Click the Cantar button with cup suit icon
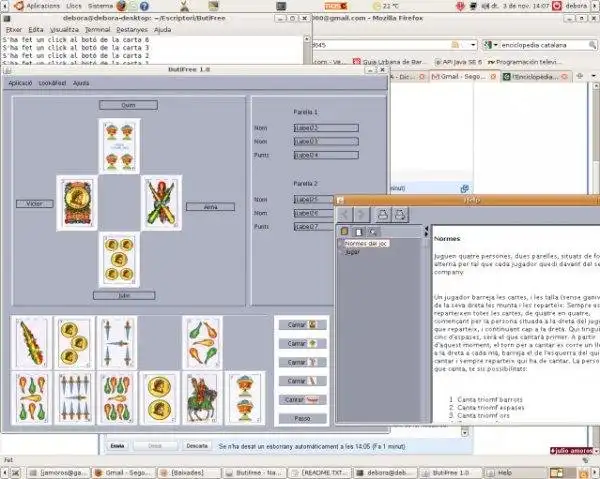The height and width of the screenshot is (479, 600). click(302, 344)
